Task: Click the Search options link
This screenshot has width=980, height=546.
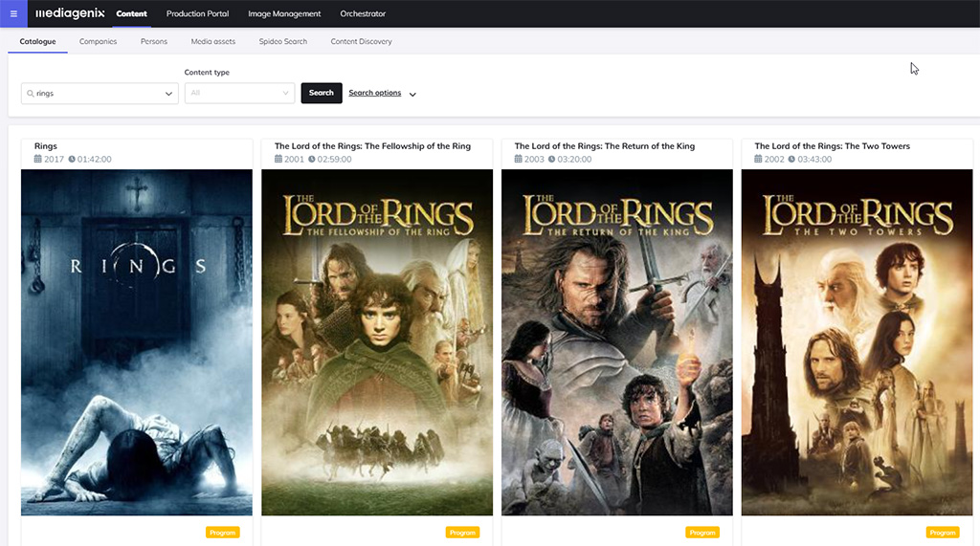Action: [375, 93]
